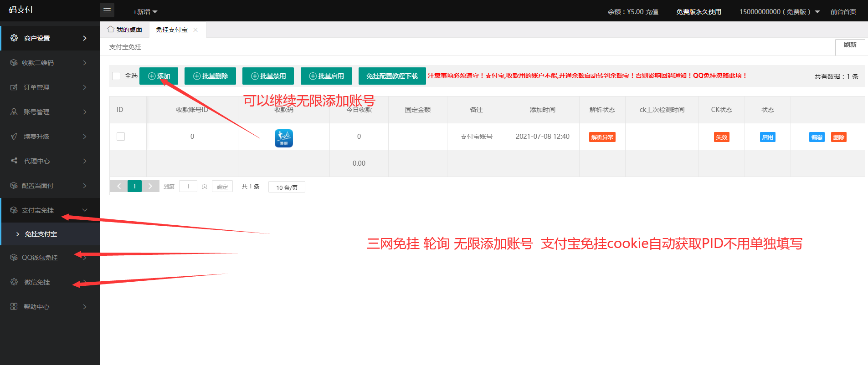Expand the 代理中心 menu chevron
This screenshot has height=365, width=868.
[x=85, y=161]
